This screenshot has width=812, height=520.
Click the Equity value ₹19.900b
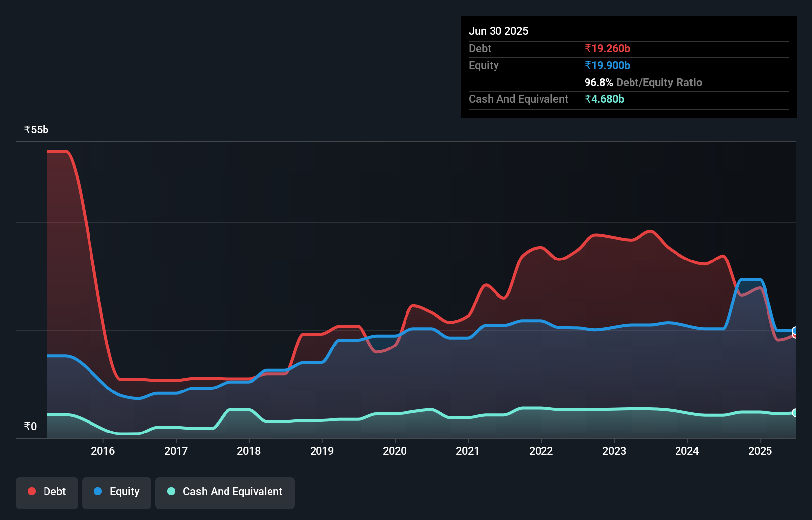point(606,65)
